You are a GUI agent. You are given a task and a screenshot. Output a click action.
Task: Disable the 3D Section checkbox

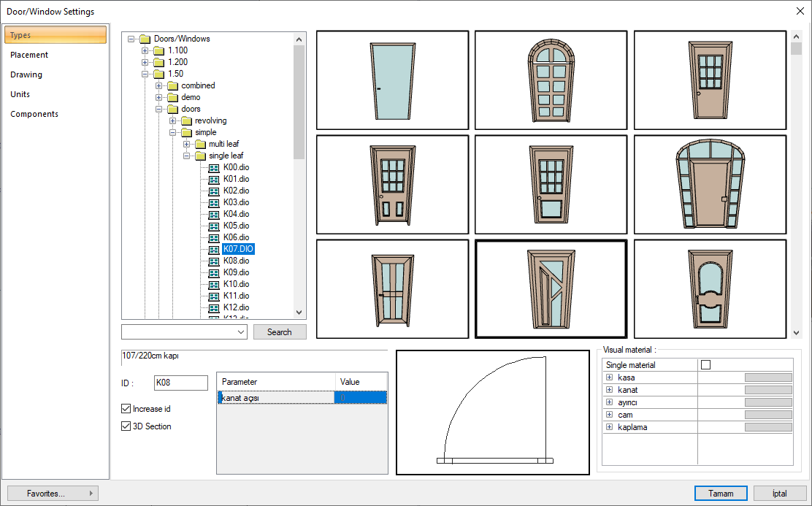[x=126, y=426]
